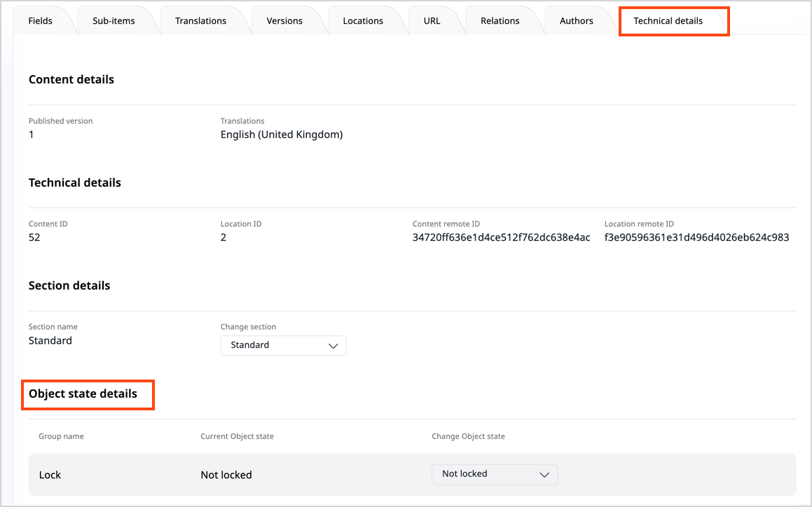The image size is (812, 507).
Task: Switch to the Versions tab
Action: [x=285, y=21]
